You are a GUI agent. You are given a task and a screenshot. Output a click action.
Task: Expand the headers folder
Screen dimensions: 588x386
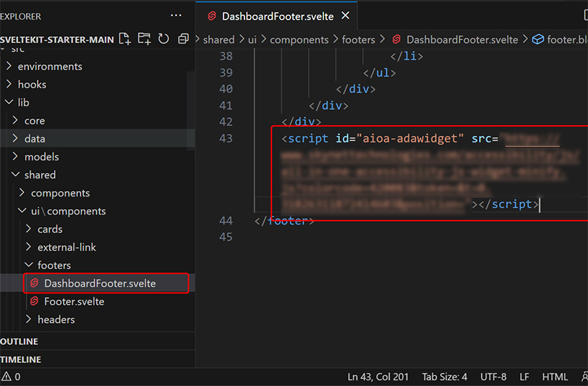point(56,319)
